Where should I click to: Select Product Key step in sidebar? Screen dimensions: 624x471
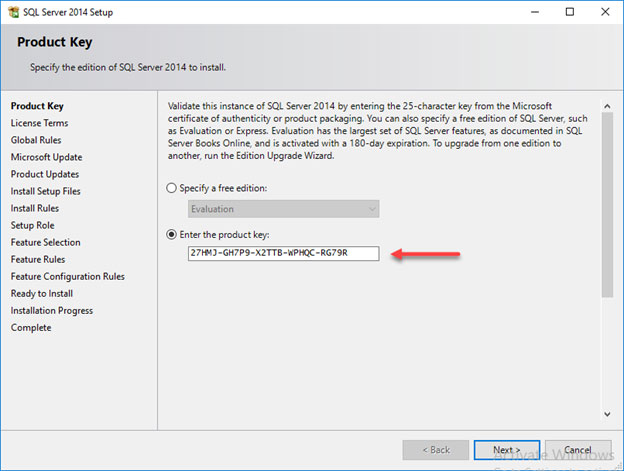(37, 106)
